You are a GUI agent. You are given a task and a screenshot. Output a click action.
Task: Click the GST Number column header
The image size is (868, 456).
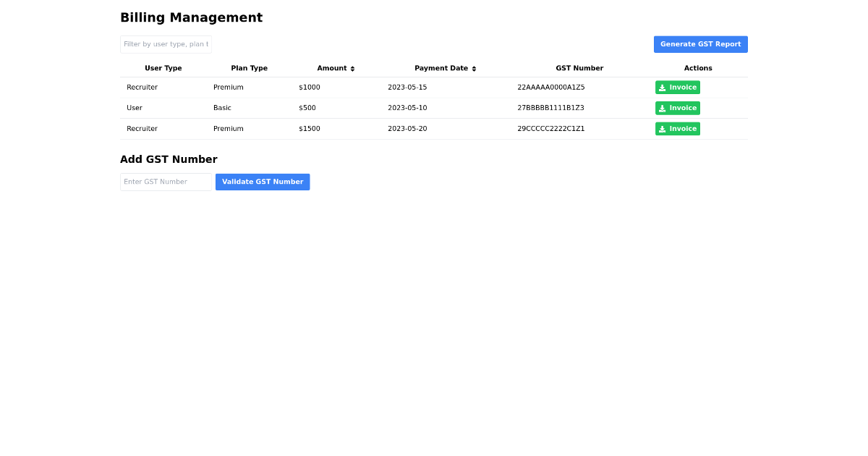click(x=579, y=68)
